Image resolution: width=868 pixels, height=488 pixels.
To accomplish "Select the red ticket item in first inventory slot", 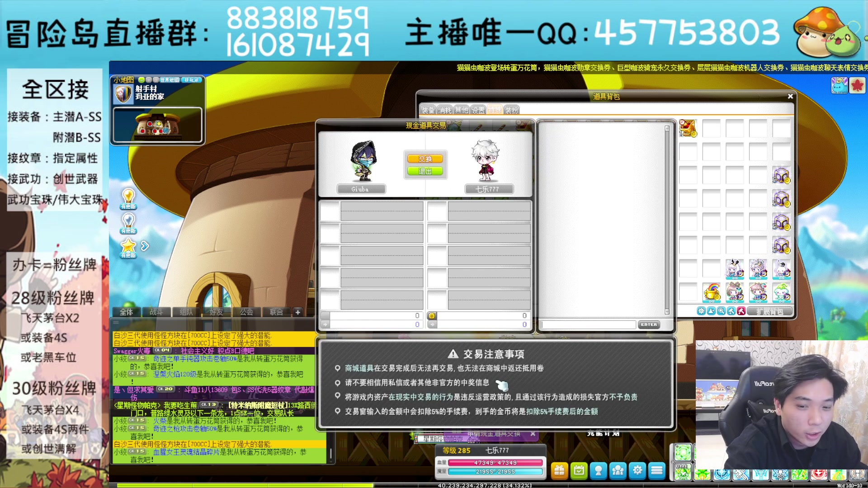I will 688,128.
